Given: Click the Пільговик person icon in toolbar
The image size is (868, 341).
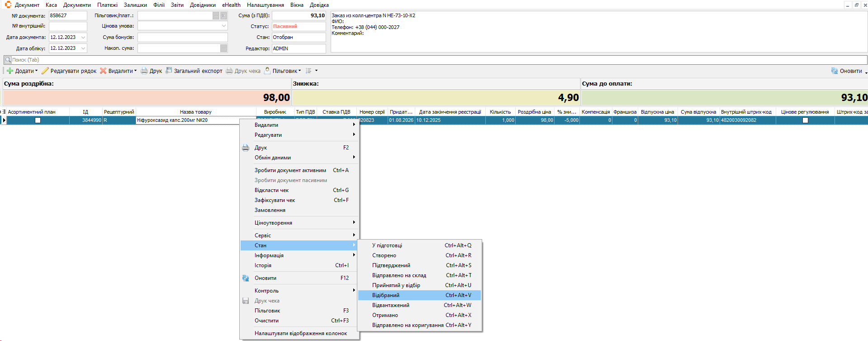Looking at the screenshot, I should pos(267,71).
